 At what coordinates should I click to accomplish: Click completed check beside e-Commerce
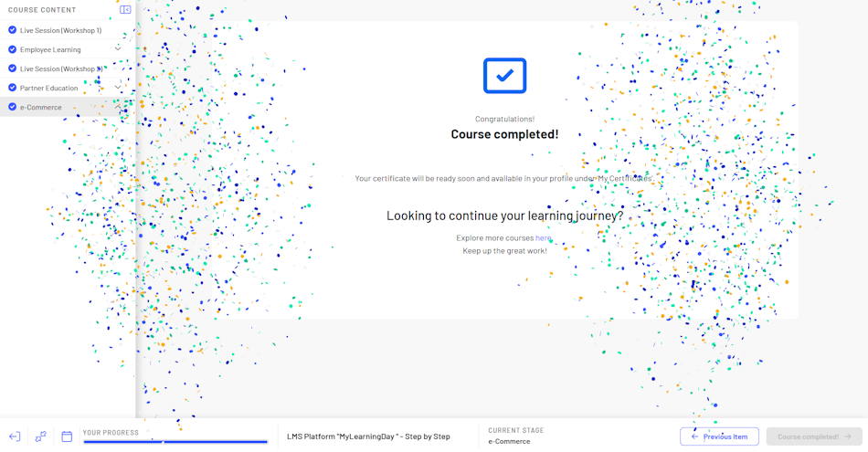coord(12,107)
